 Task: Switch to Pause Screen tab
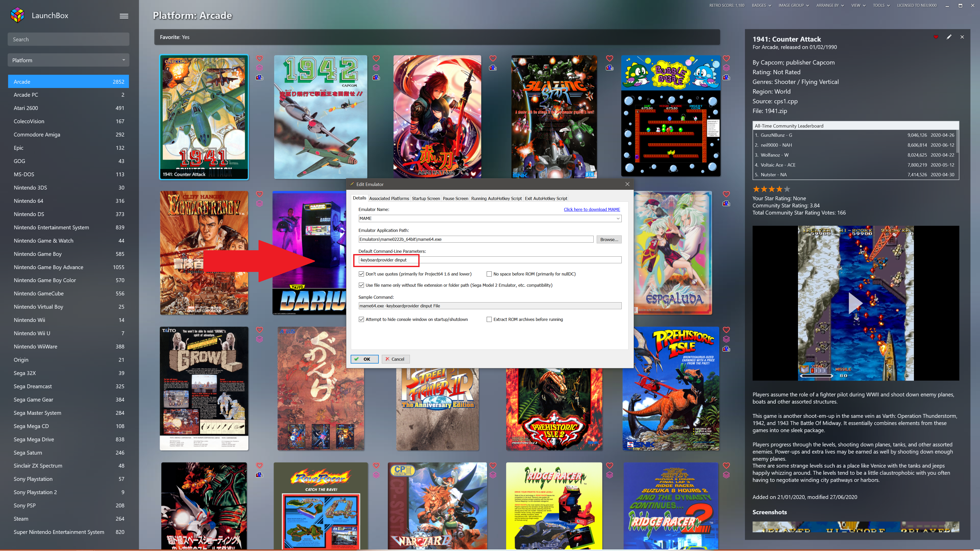click(x=455, y=198)
